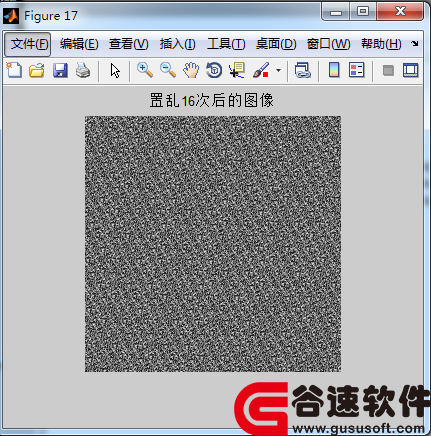The image size is (431, 436).
Task: Enable the Rotate 3D tool
Action: [214, 70]
